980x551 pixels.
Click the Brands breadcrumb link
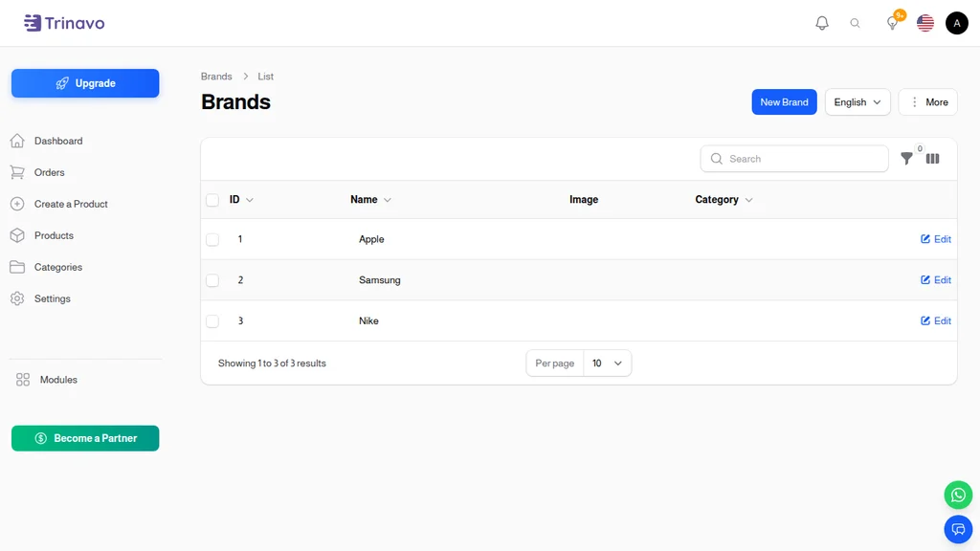click(216, 77)
